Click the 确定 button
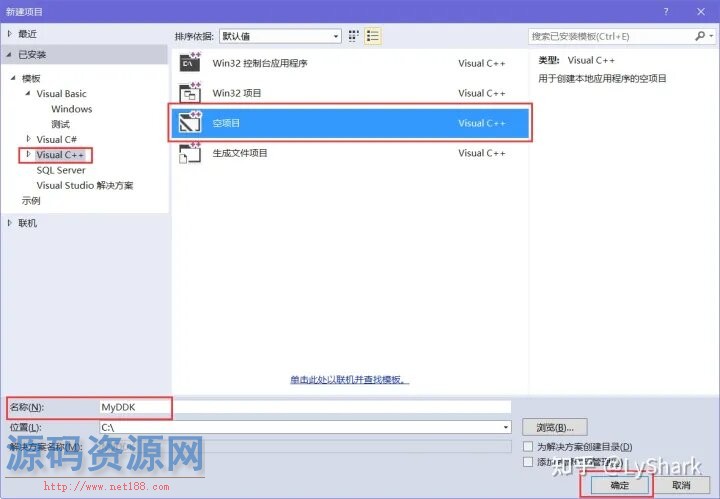Image resolution: width=720 pixels, height=499 pixels. pos(619,485)
